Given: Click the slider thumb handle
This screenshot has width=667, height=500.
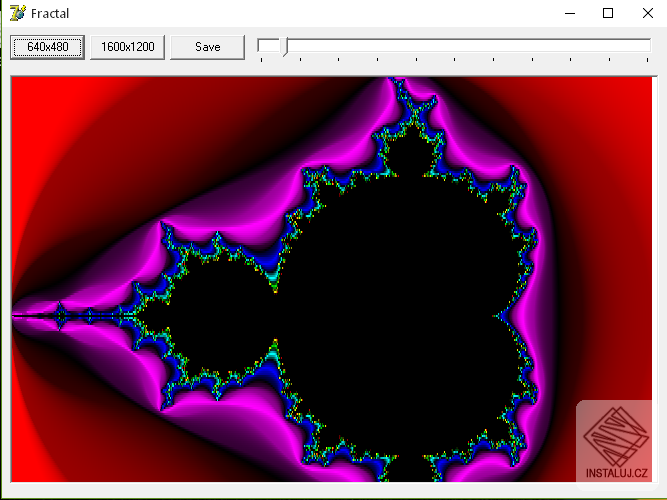Looking at the screenshot, I should [284, 46].
